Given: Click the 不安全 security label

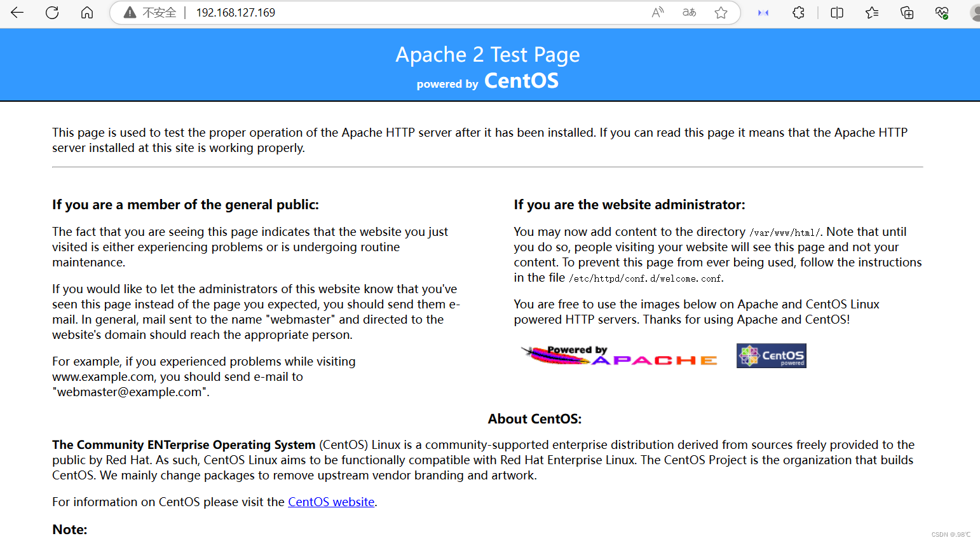Looking at the screenshot, I should point(159,13).
